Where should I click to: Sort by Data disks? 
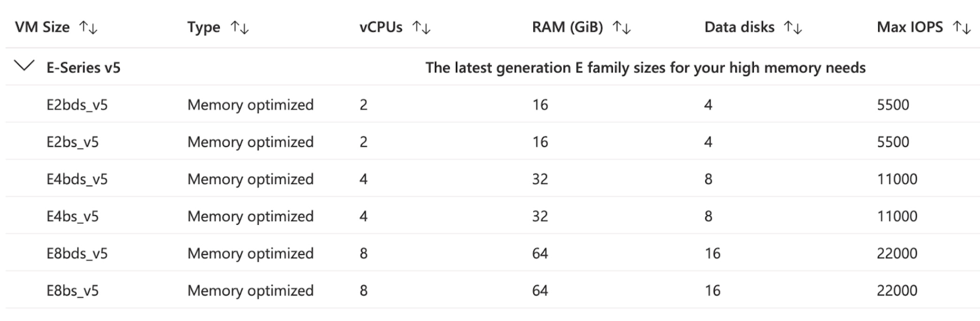point(793,27)
